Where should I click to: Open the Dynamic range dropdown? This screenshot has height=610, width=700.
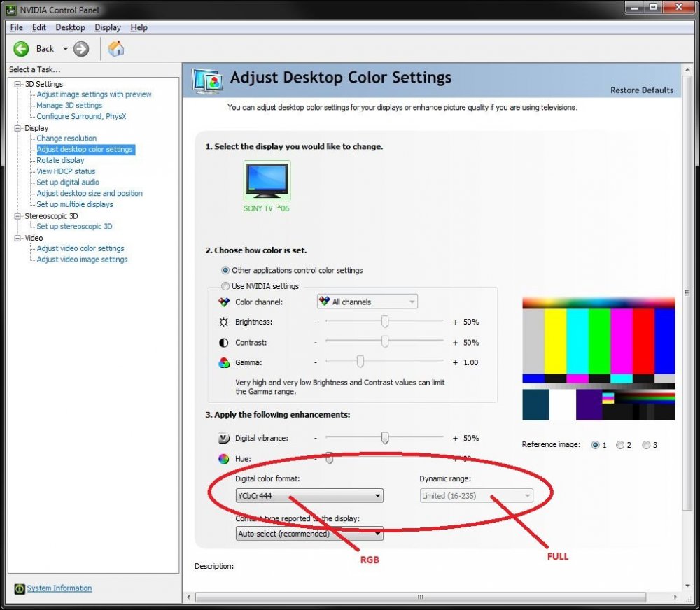pos(476,496)
